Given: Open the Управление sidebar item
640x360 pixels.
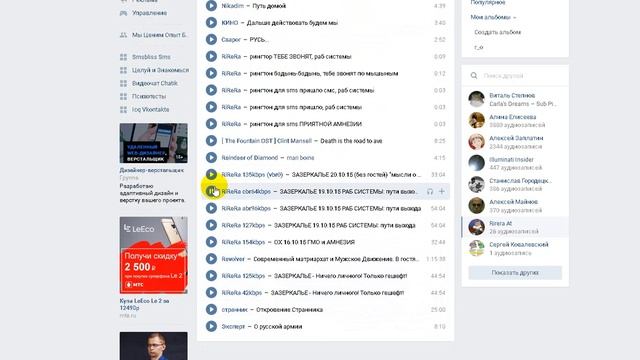Looking at the screenshot, I should coord(149,13).
